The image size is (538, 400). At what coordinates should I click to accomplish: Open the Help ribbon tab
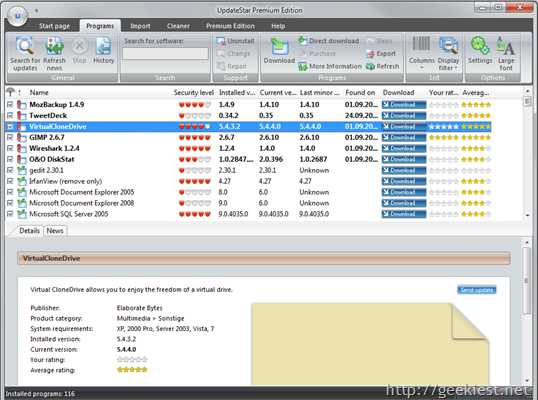point(278,26)
